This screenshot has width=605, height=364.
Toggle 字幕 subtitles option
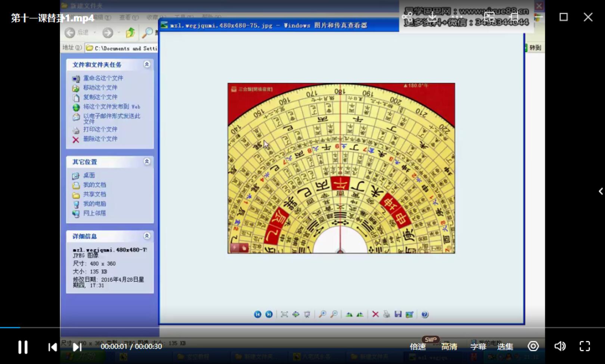478,347
